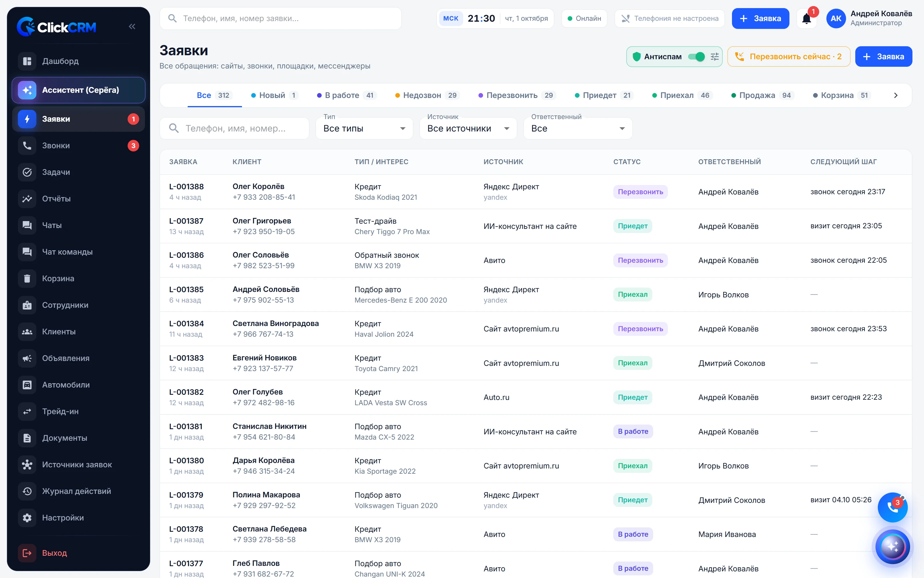Viewport: 924px width, 578px height.
Task: Click the filter search field Телефон, имя, номер
Action: click(x=234, y=128)
